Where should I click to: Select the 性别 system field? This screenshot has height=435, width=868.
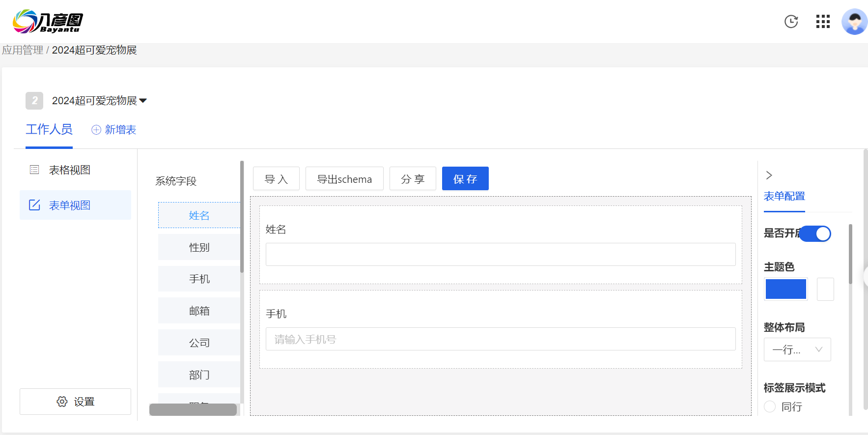point(199,247)
